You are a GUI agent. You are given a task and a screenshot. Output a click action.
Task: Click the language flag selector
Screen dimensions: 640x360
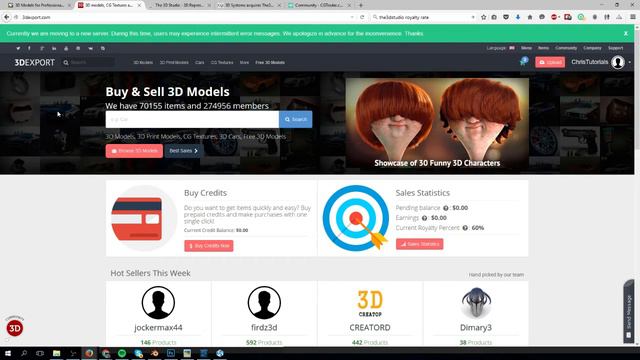[512, 48]
